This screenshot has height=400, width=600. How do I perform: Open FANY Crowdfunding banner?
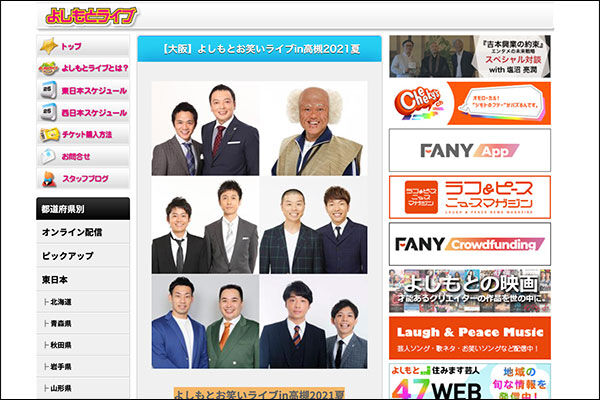[470, 244]
